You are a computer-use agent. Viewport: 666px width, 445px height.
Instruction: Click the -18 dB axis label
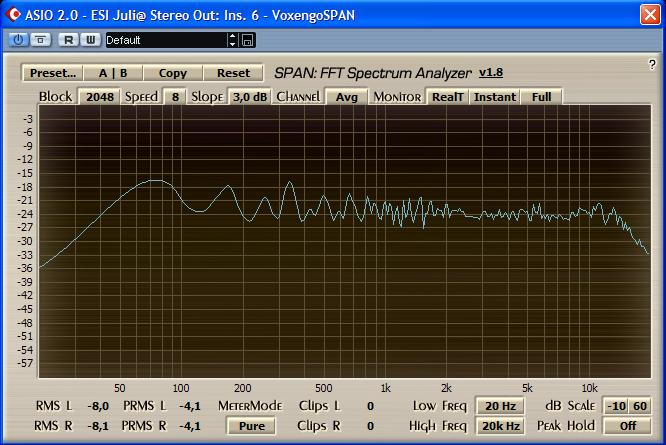click(x=25, y=187)
